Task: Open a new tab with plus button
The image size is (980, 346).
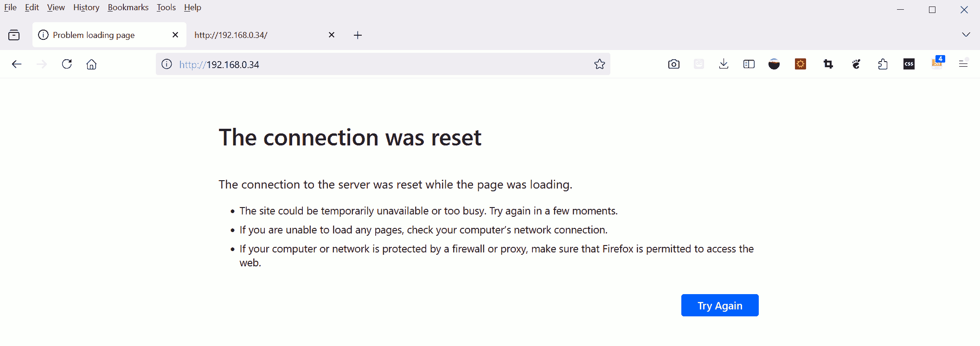Action: [358, 35]
